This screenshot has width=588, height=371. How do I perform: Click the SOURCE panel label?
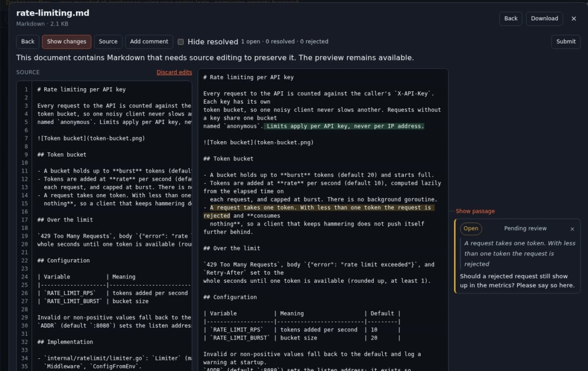[28, 72]
